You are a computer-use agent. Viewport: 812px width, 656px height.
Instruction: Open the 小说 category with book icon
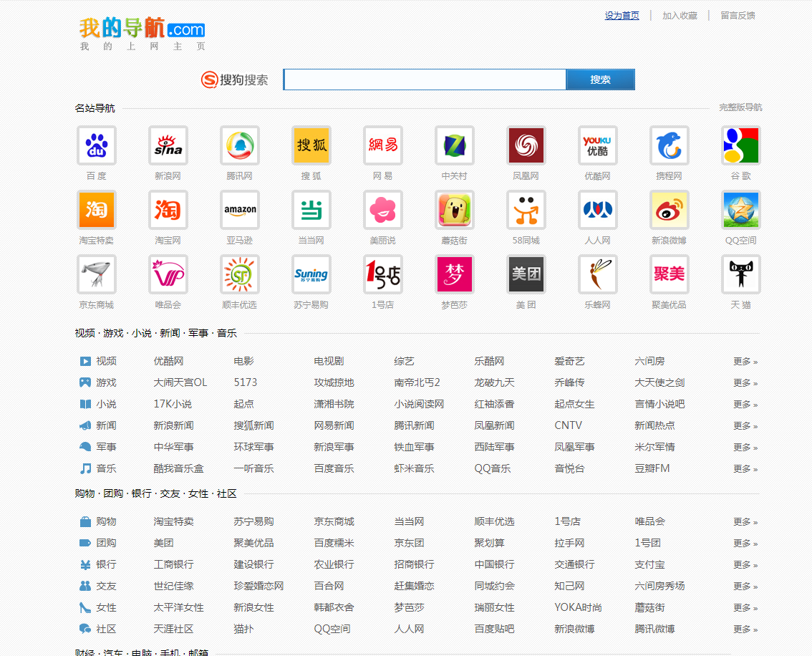click(98, 405)
